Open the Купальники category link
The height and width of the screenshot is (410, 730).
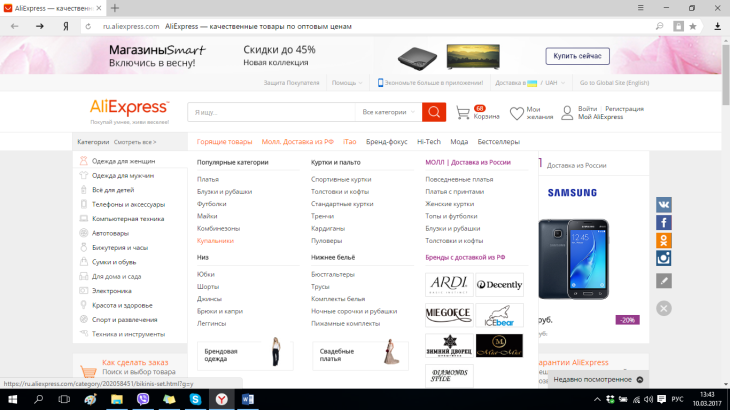[x=215, y=241]
